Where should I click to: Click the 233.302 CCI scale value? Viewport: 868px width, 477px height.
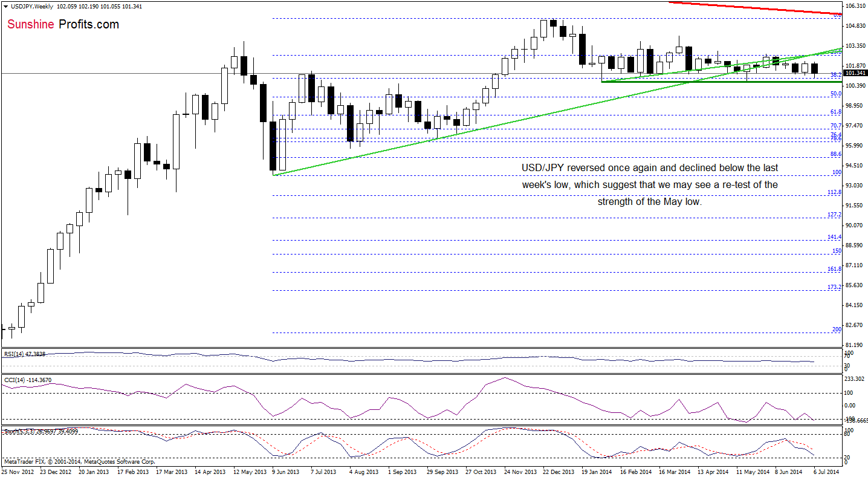(855, 378)
